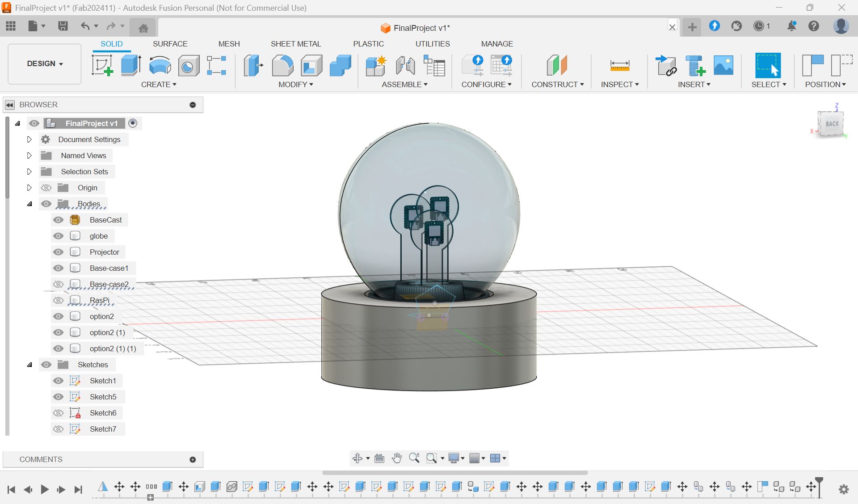Image resolution: width=858 pixels, height=504 pixels.
Task: Expand Document Settings node
Action: tap(29, 139)
